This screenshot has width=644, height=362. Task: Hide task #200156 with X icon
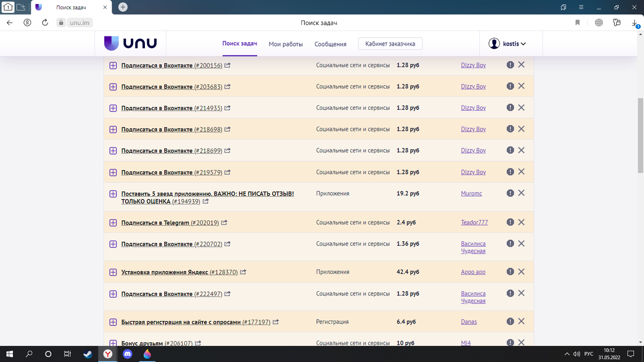[x=521, y=64]
